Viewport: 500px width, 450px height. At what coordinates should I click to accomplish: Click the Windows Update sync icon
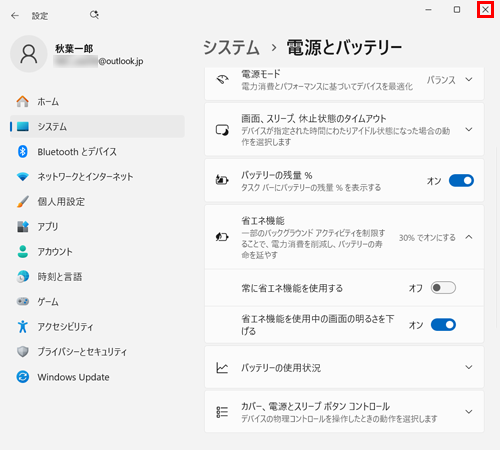tap(23, 377)
